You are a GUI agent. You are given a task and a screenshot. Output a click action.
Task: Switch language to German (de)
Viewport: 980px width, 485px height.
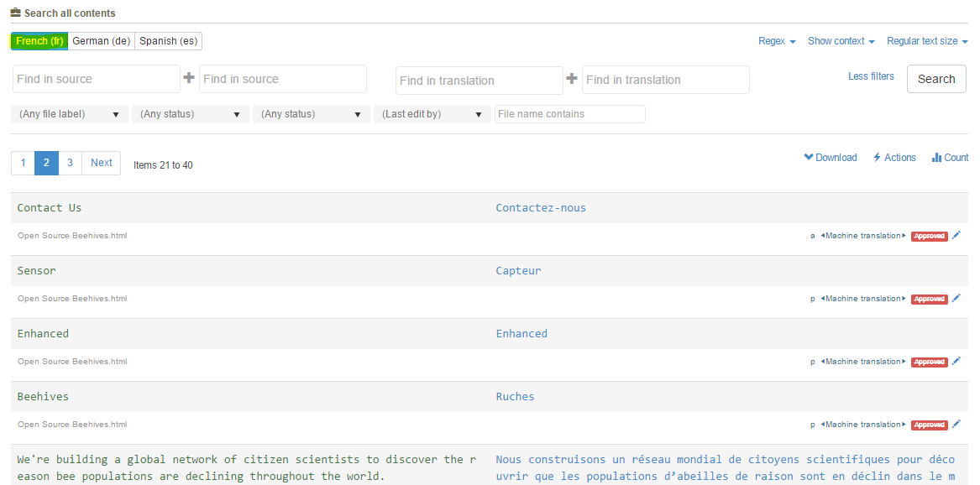[101, 41]
